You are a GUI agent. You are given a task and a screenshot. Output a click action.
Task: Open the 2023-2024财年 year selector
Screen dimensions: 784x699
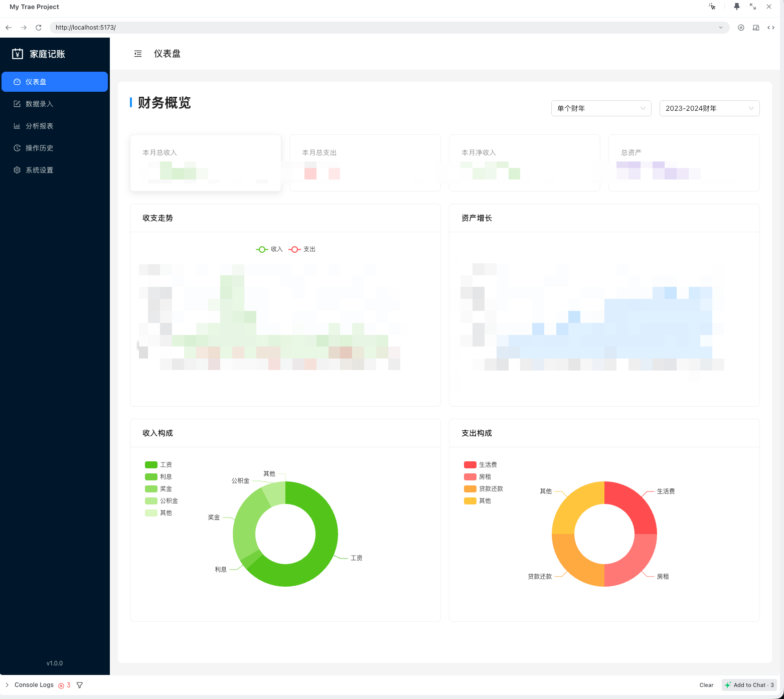(709, 108)
